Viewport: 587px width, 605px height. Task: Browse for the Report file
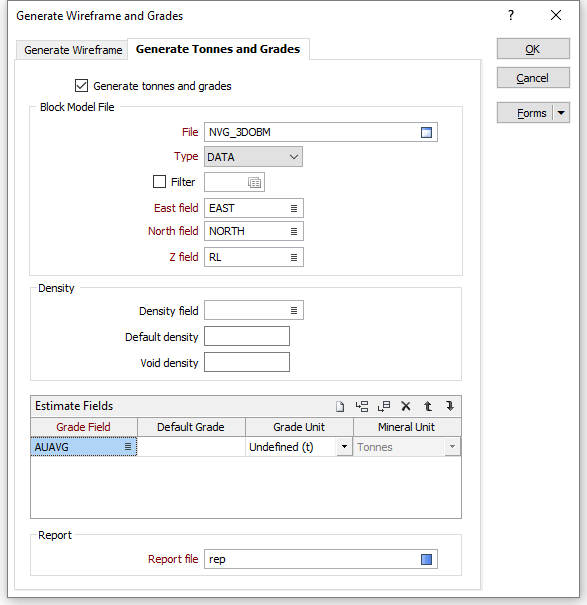coord(426,559)
